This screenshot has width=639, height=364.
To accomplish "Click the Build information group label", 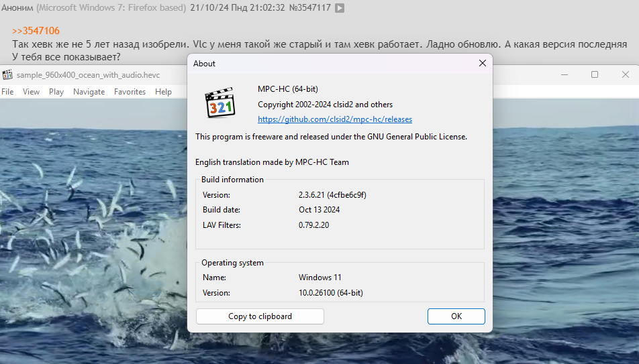I will (x=232, y=180).
